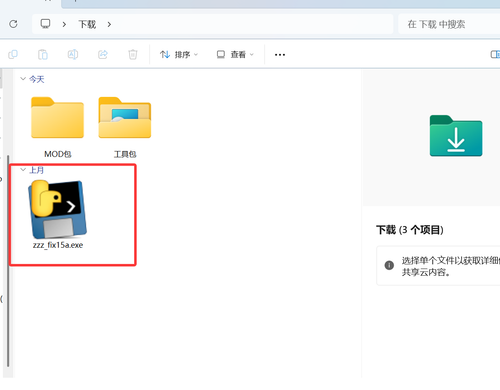Open the three-dots more options menu
500x390 pixels.
pyautogui.click(x=280, y=55)
